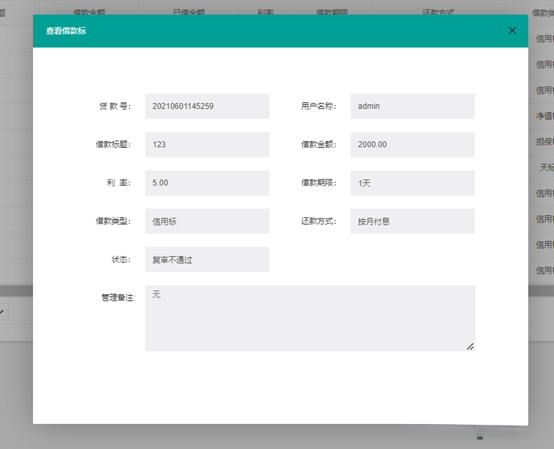Screen dimensions: 554x449
Task: Close the 查看借款标 dialog
Action: pyautogui.click(x=512, y=31)
